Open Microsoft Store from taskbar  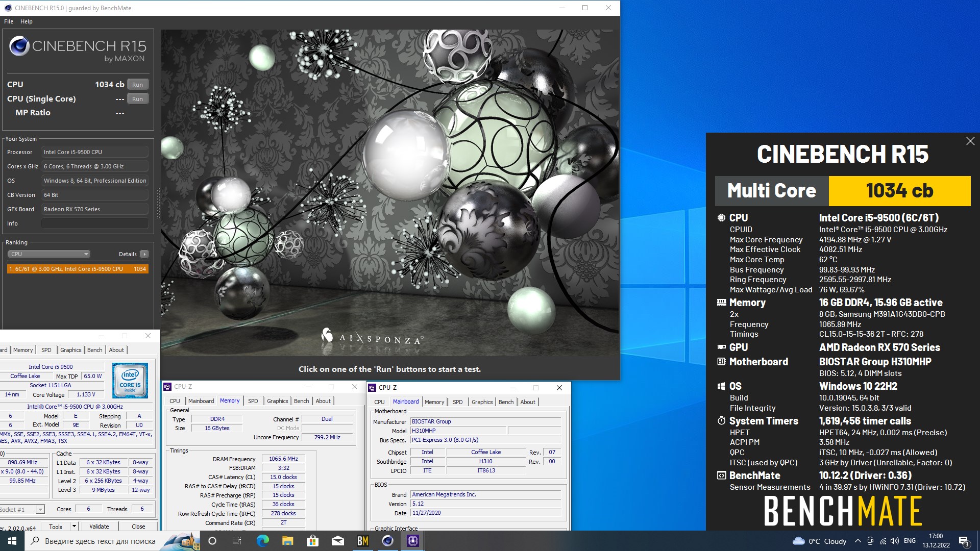[x=312, y=541]
